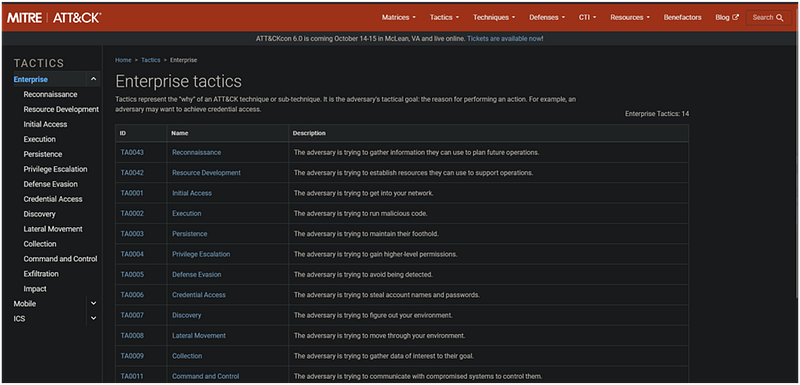This screenshot has width=800, height=385.
Task: Open Persistence in the sidebar
Action: point(42,154)
